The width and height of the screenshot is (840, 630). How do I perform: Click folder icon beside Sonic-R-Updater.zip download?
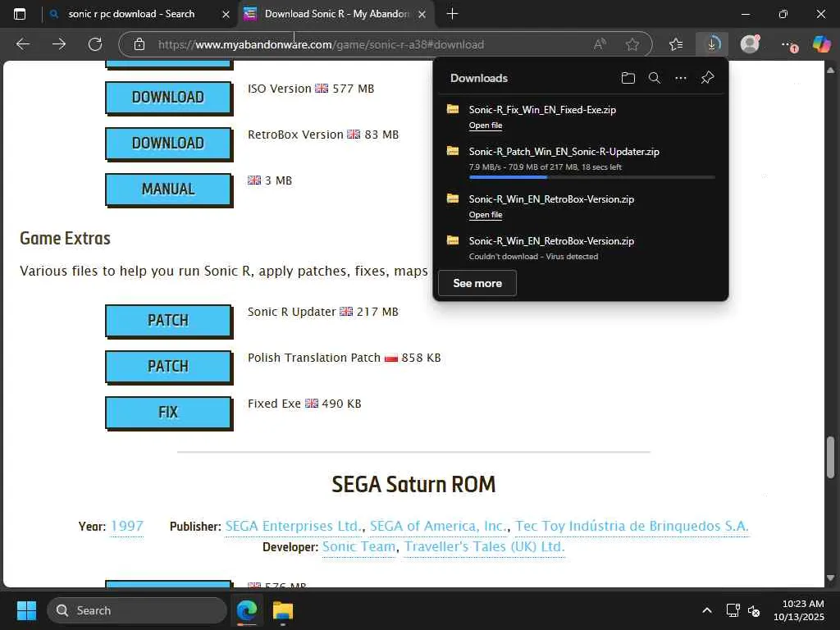[453, 151]
